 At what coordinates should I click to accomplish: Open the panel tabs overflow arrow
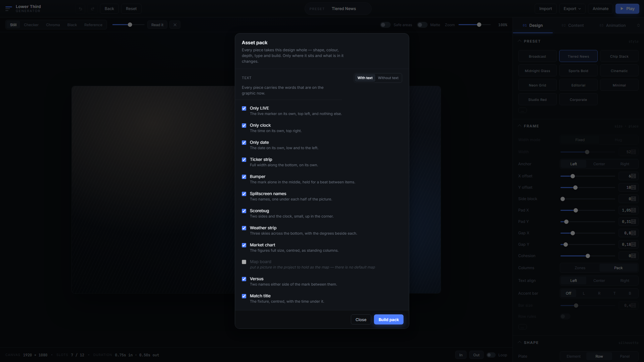[x=638, y=25]
